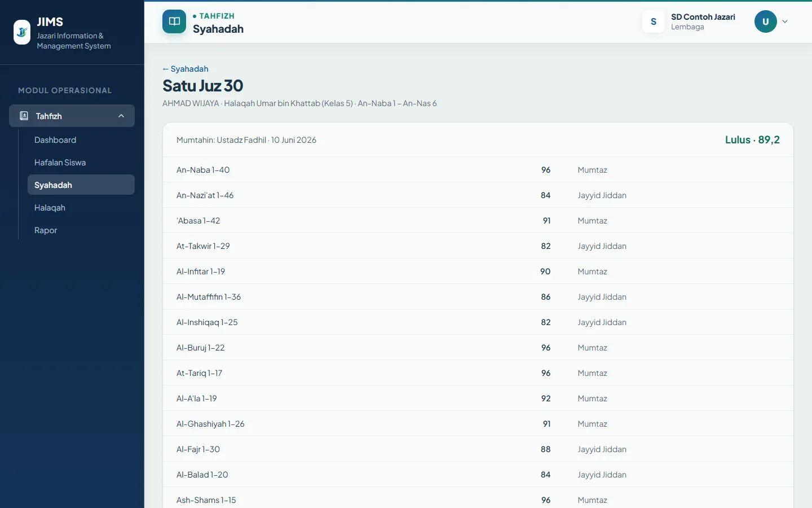The height and width of the screenshot is (508, 812).
Task: Click the Mumtaz grade for Al-Buruj
Action: [x=592, y=348]
